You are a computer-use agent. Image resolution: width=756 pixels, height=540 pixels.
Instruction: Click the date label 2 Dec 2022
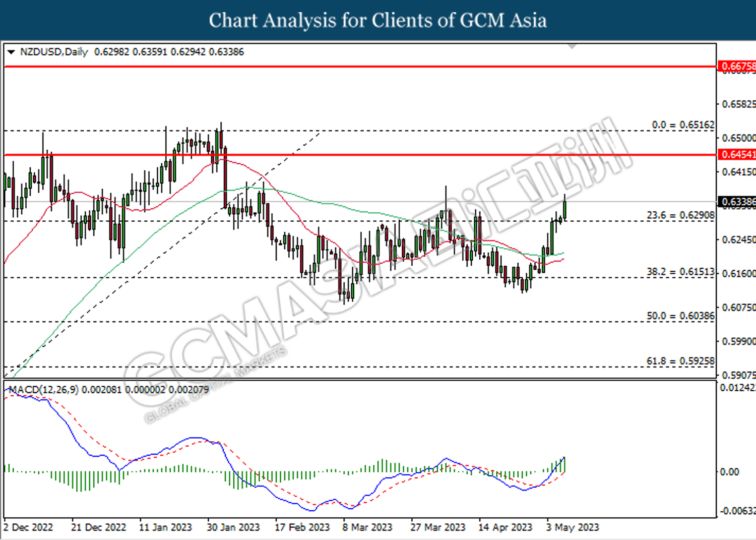pos(28,527)
